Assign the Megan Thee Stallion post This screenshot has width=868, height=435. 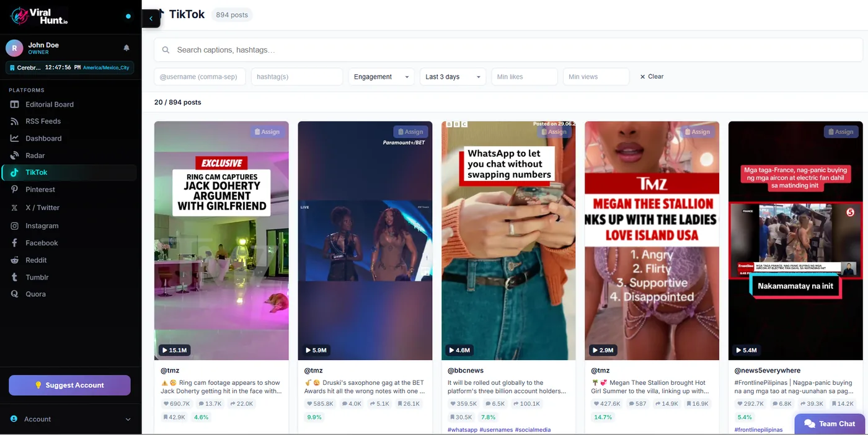coord(697,131)
